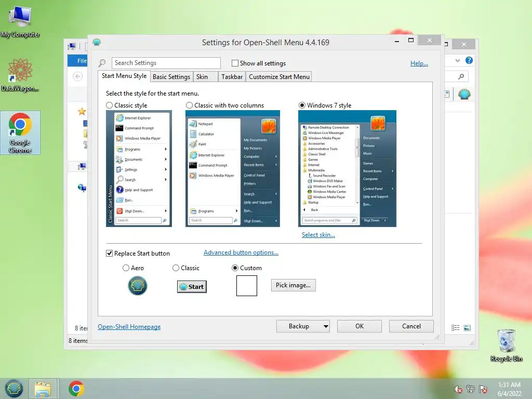532x399 pixels.
Task: Click the Cancel button
Action: pyautogui.click(x=411, y=326)
